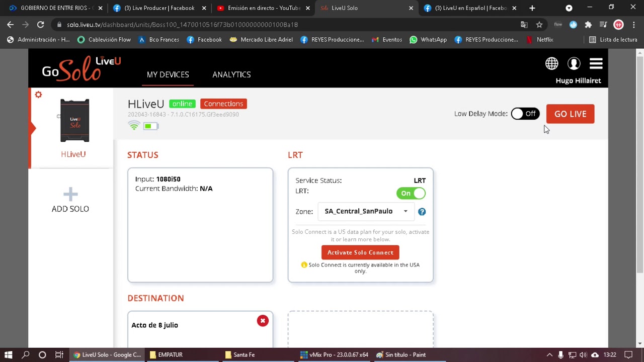The height and width of the screenshot is (362, 644).
Task: Open Windows taskbar search
Action: point(26,354)
